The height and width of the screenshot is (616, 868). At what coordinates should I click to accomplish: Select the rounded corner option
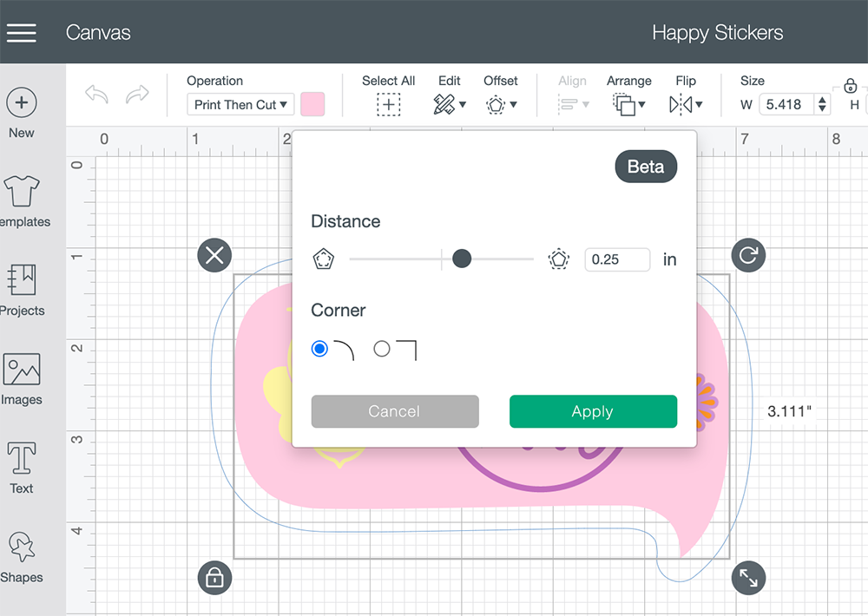tap(319, 349)
